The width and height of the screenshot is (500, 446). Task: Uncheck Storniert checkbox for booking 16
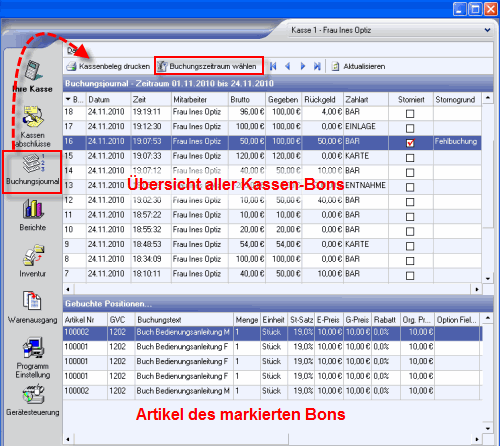(410, 143)
